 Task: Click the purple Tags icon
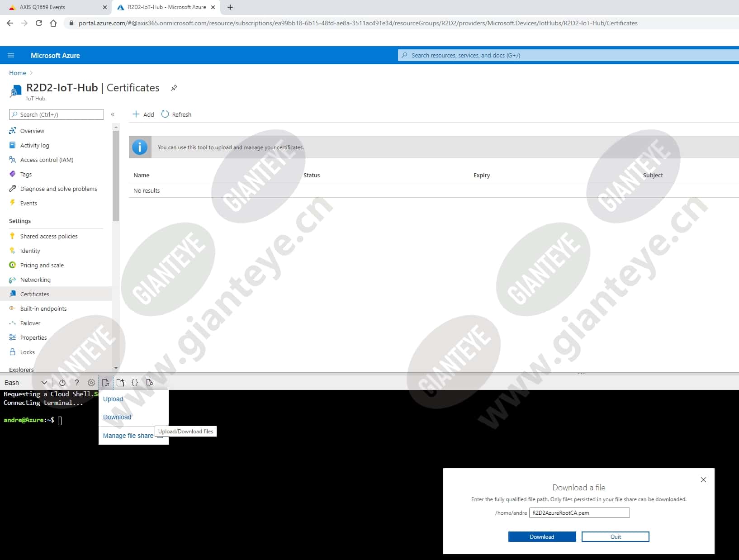pos(13,174)
